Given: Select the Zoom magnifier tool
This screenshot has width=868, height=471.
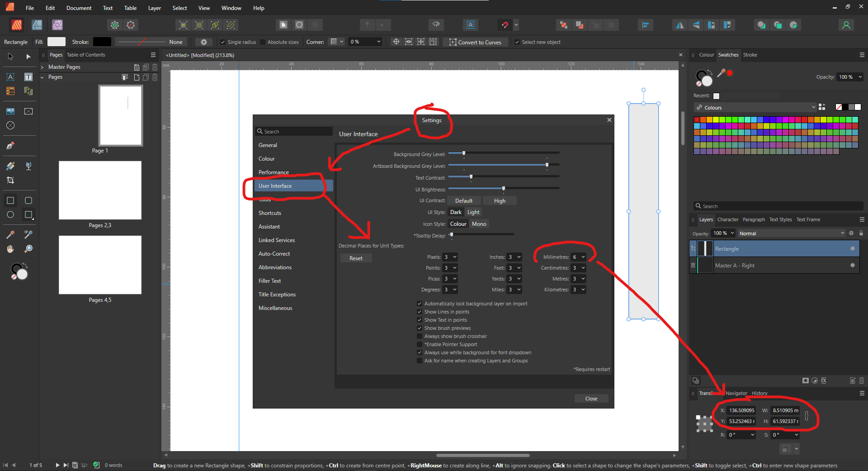Looking at the screenshot, I should coord(28,249).
